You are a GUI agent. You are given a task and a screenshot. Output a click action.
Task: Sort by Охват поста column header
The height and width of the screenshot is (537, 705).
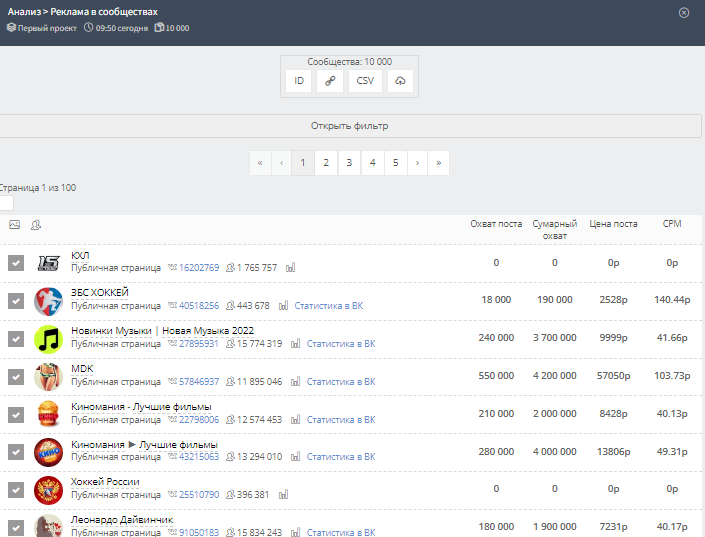click(x=496, y=224)
